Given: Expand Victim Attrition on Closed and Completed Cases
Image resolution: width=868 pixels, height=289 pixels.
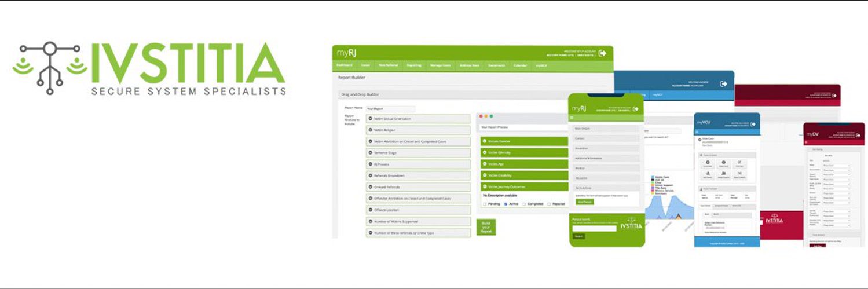Looking at the screenshot, I should [418, 141].
